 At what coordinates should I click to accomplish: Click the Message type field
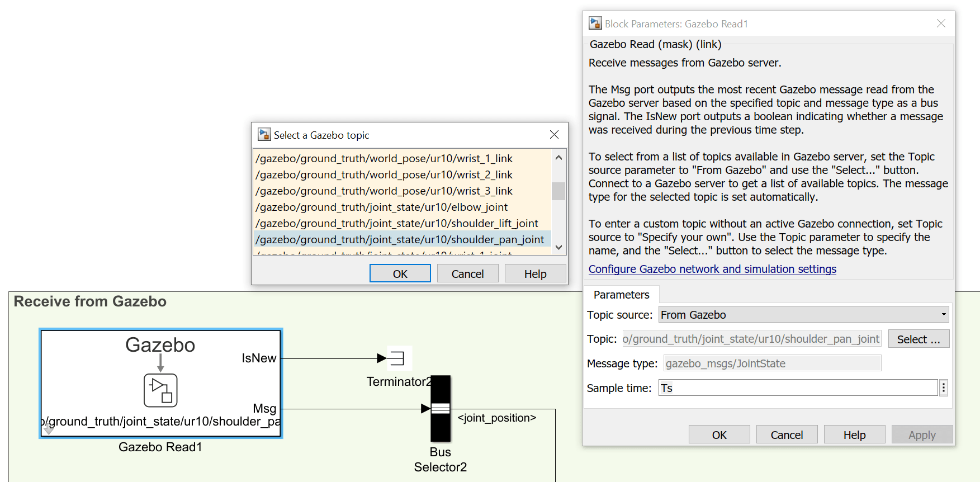(x=773, y=363)
